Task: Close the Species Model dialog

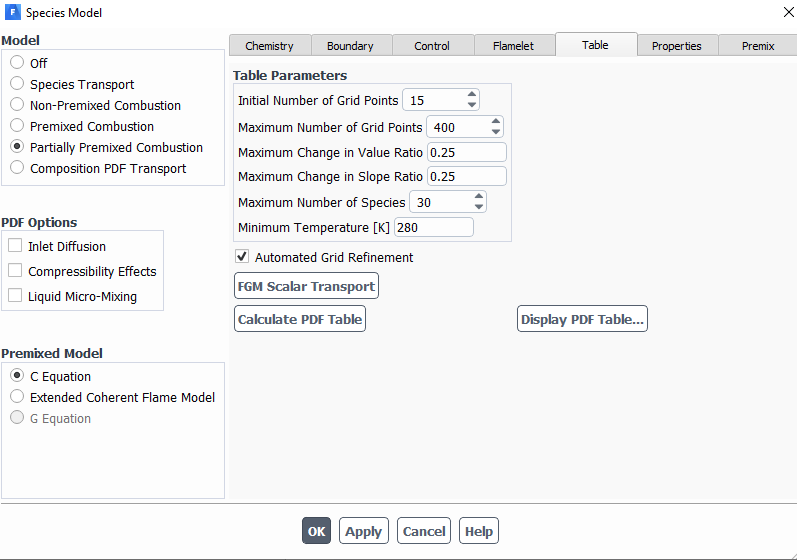Action: (x=777, y=13)
